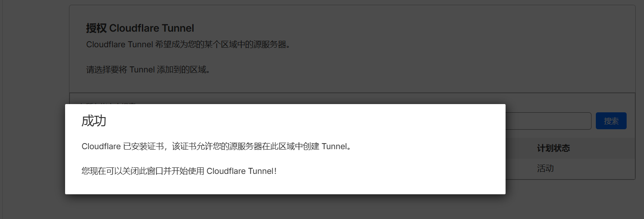The width and height of the screenshot is (644, 219).
Task: Focus the zone search input field
Action: click(x=548, y=121)
